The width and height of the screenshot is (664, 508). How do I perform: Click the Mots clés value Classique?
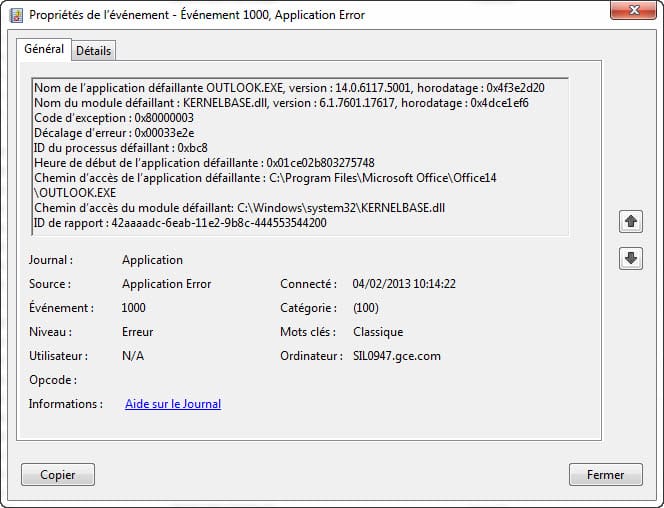point(378,332)
